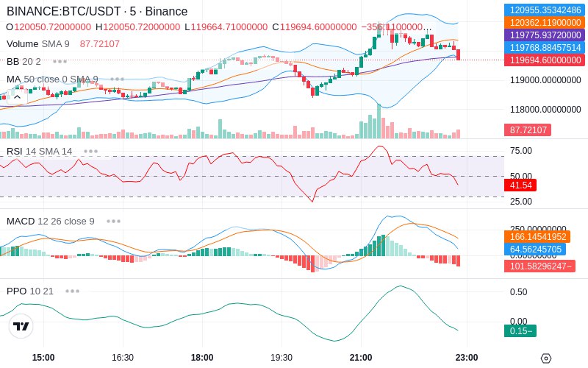Open more options for RSI 14 indicator
This screenshot has width=588, height=368.
click(90, 152)
